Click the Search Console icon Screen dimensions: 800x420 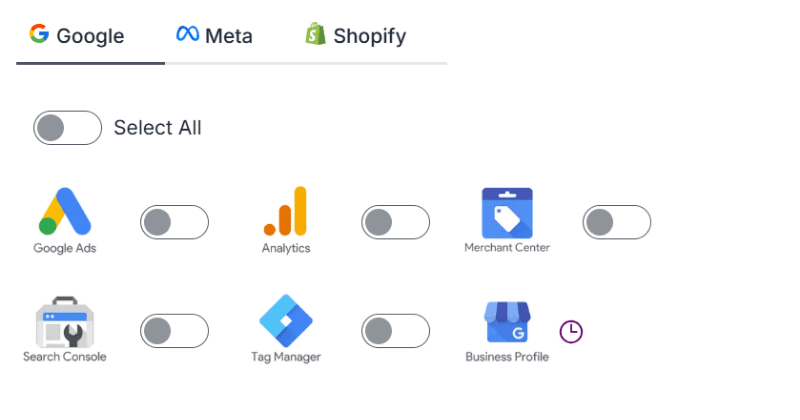tap(65, 320)
